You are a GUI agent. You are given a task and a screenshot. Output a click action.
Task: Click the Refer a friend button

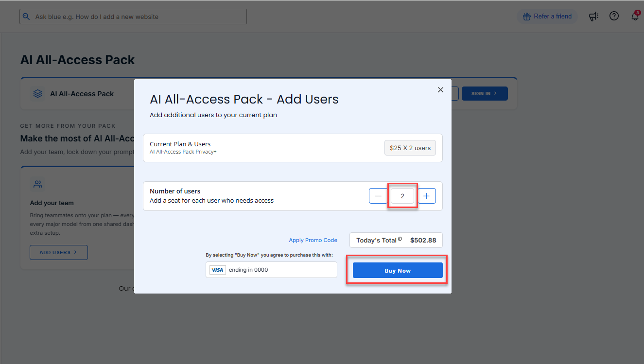click(547, 17)
